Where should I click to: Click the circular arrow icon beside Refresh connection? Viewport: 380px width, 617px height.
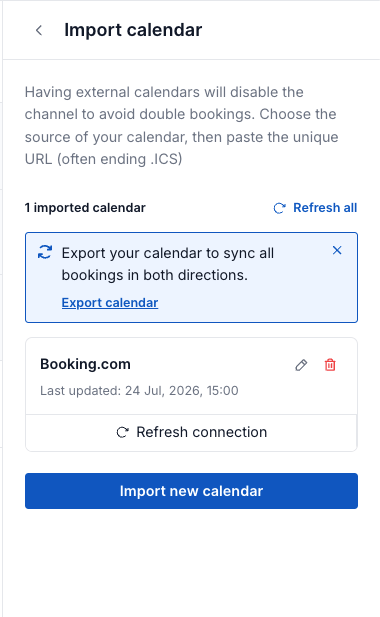[x=122, y=432]
